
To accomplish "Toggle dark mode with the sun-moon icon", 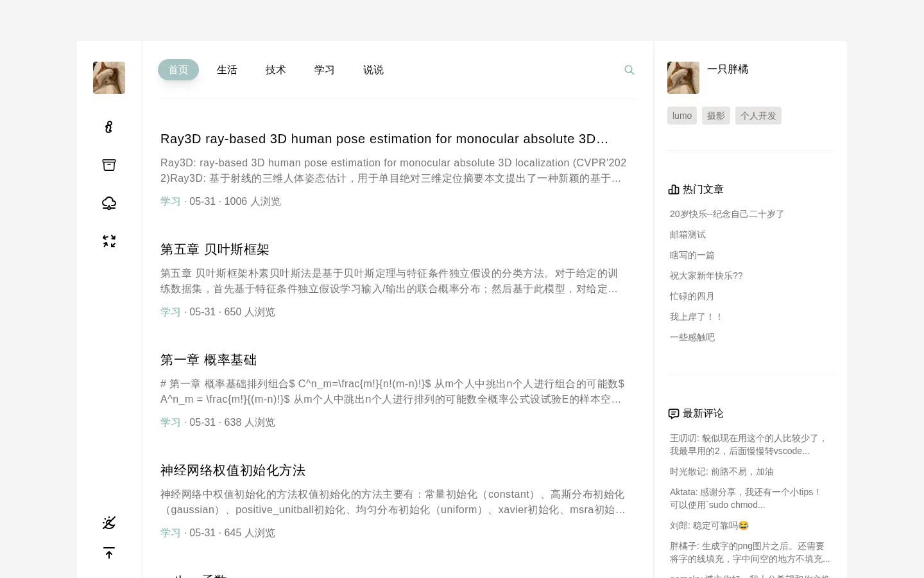I will tap(109, 523).
